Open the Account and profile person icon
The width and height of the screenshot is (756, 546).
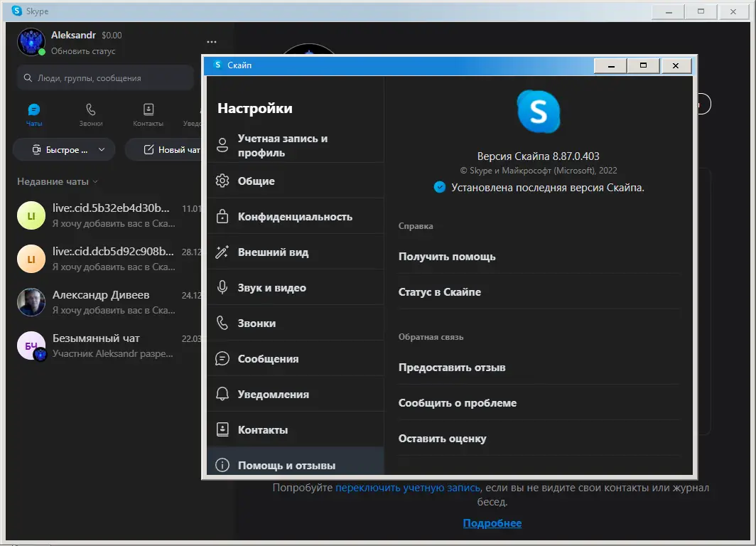[222, 145]
